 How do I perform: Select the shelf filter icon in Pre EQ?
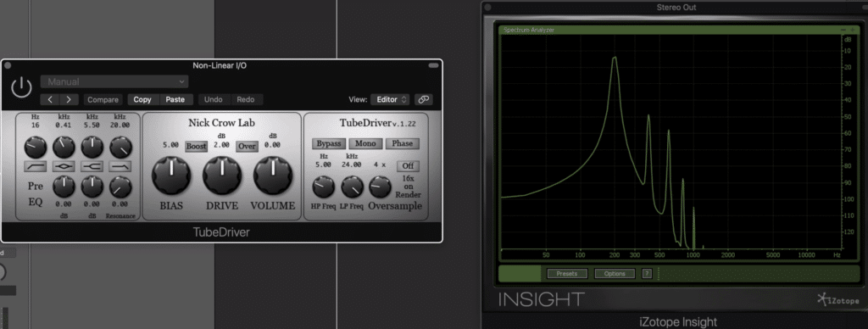click(92, 167)
